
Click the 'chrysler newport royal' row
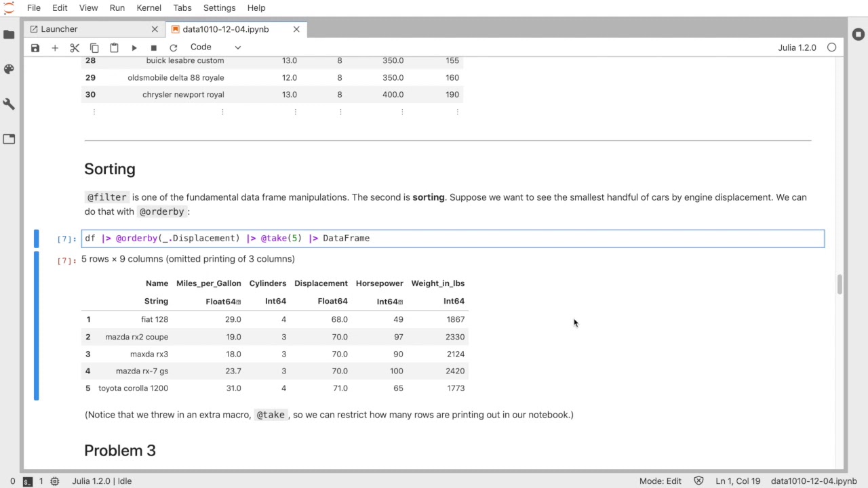coord(272,95)
